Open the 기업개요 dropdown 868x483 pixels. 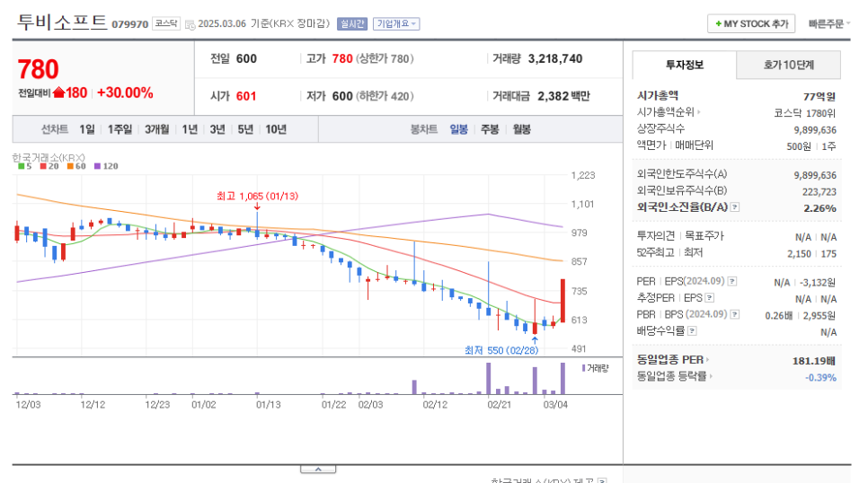click(396, 23)
